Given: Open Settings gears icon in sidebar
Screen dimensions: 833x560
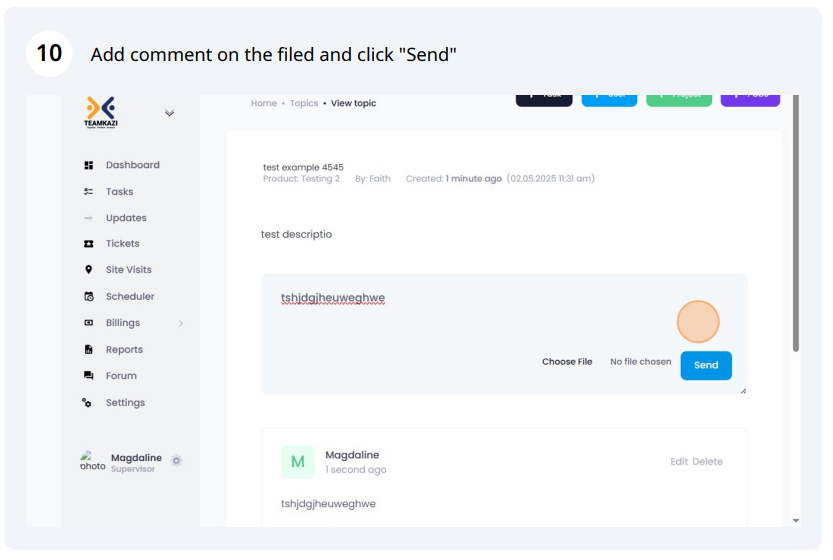Looking at the screenshot, I should point(87,403).
